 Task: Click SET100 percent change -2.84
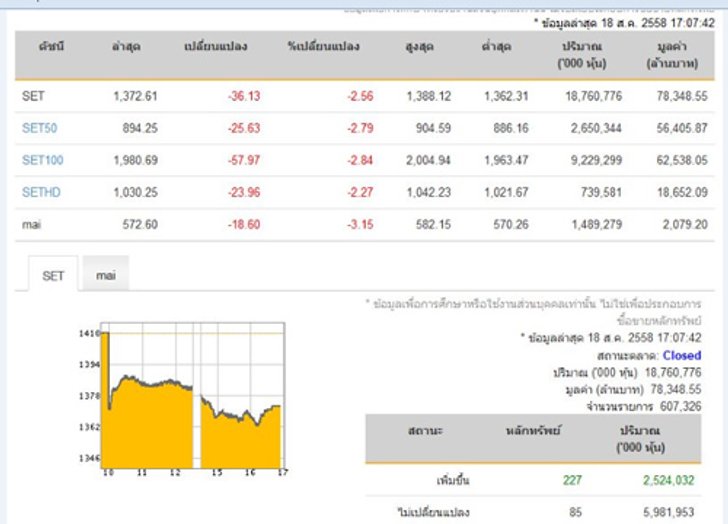(x=360, y=160)
